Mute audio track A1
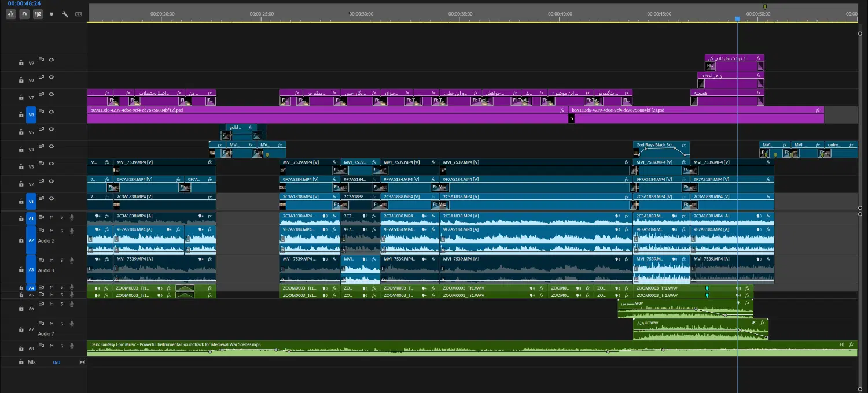 coord(52,217)
